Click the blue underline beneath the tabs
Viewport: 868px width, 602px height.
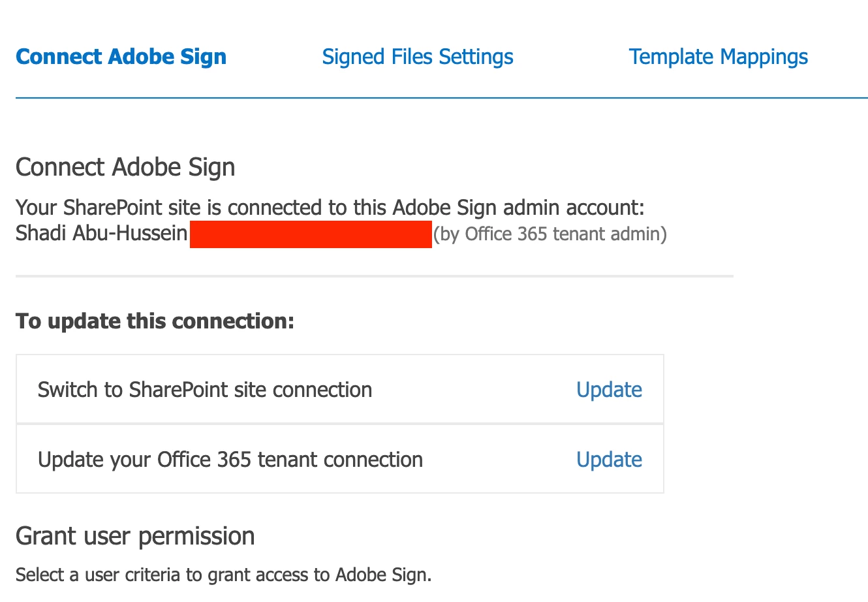coord(441,98)
